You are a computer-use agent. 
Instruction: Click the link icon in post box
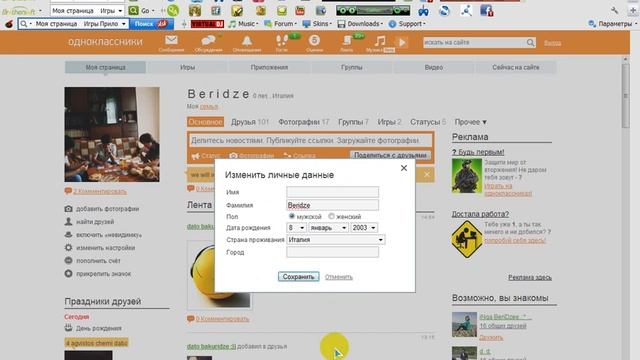[287, 156]
